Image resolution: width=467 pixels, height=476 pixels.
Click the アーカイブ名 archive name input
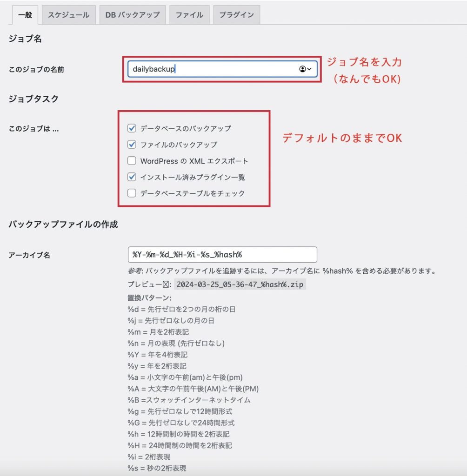pos(222,255)
